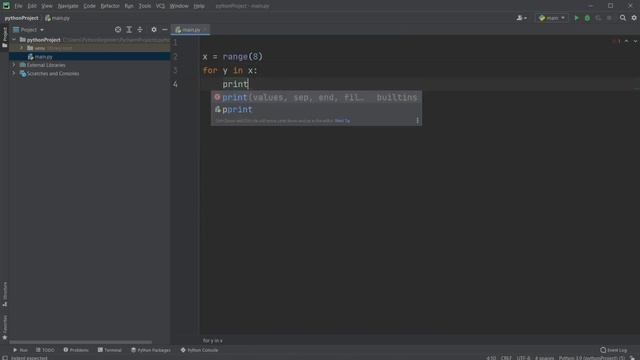This screenshot has height=360, width=640.
Task: Close the main.py editor tab
Action: 205,30
